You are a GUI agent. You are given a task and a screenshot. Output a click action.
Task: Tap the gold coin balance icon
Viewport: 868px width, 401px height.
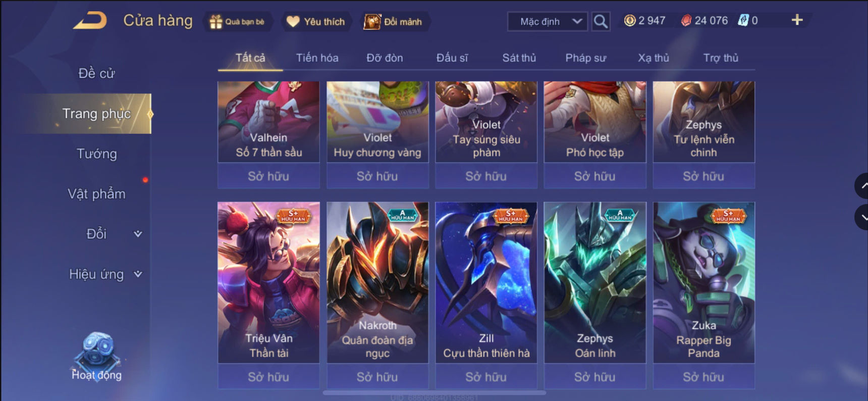click(x=629, y=21)
